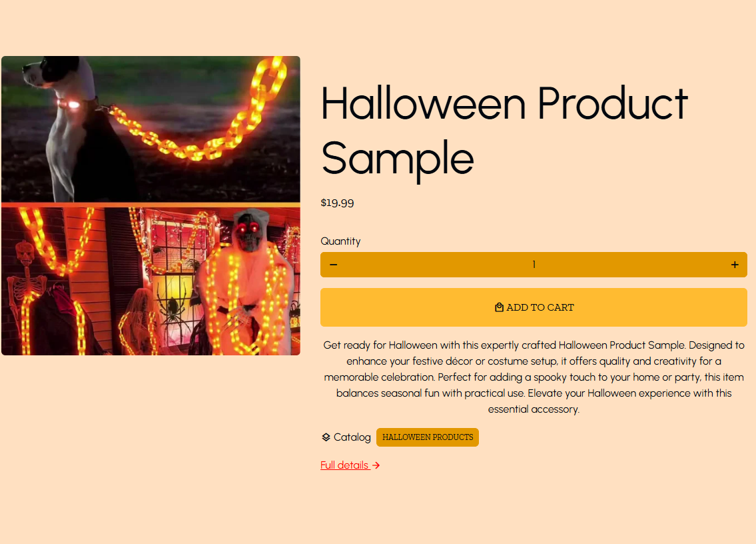Click the Catalog label text
756x544 pixels.
[x=352, y=437]
